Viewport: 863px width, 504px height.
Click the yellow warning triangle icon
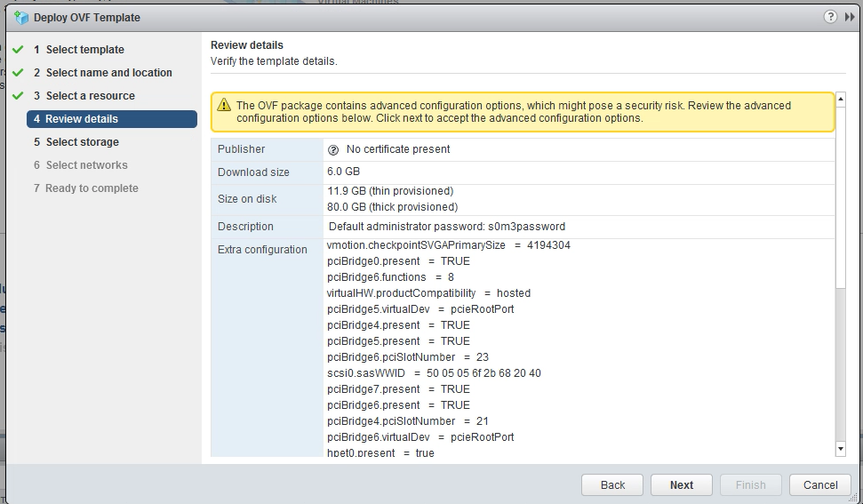point(224,106)
